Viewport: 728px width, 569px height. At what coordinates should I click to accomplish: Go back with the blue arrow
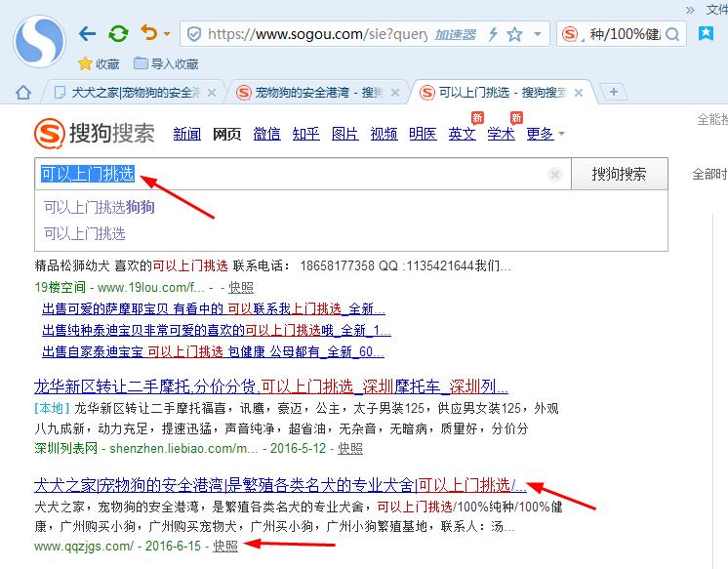[x=87, y=33]
